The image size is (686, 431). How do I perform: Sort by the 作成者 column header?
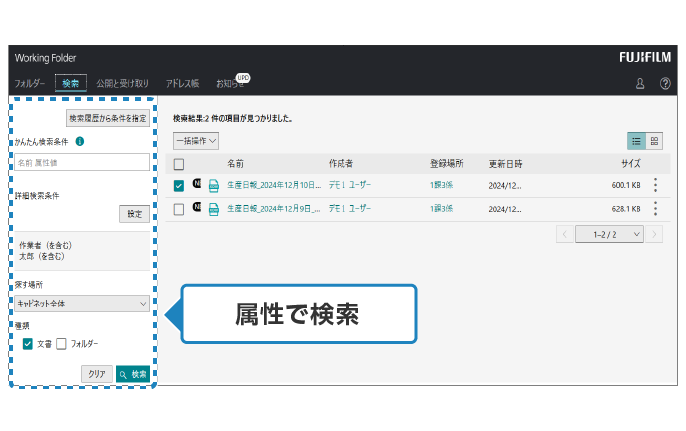coord(341,164)
